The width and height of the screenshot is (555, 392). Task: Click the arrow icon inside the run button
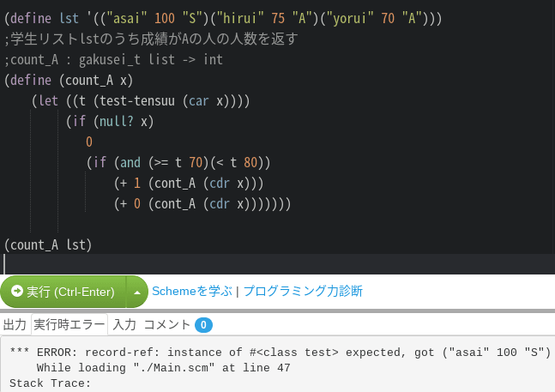[x=16, y=291]
